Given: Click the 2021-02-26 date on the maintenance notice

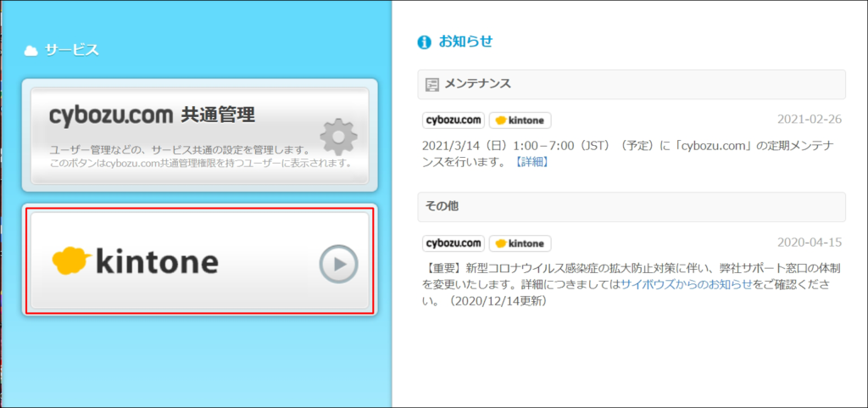Looking at the screenshot, I should (x=810, y=120).
